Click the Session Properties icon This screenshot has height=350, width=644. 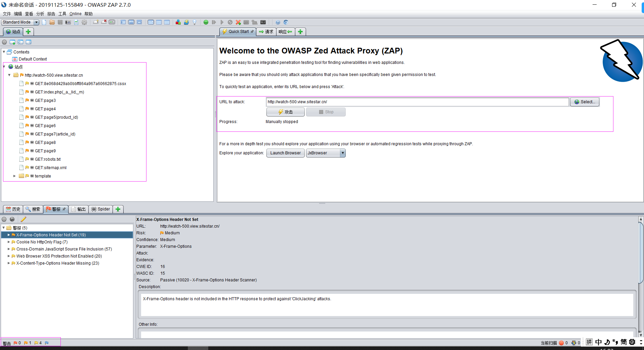tap(76, 22)
